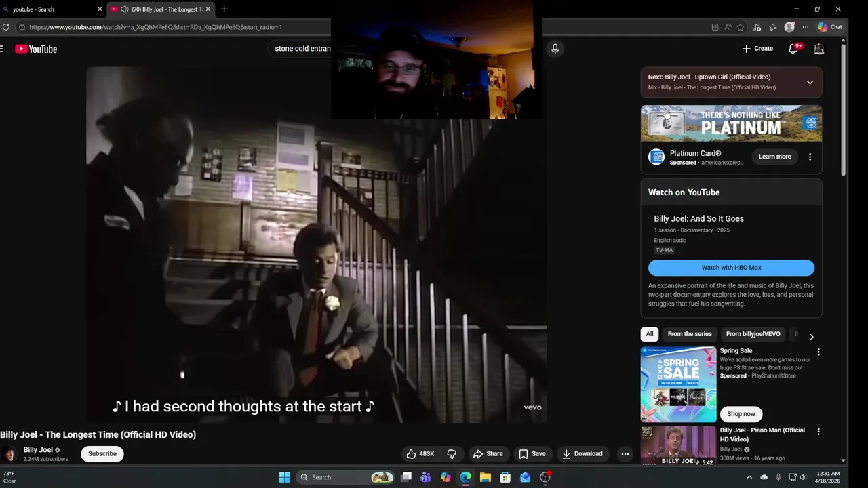Open the Edge favorites list icon
The image size is (868, 488).
click(x=773, y=27)
